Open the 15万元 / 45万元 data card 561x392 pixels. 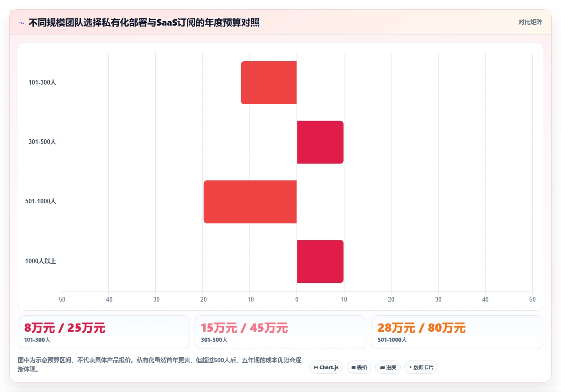click(280, 332)
